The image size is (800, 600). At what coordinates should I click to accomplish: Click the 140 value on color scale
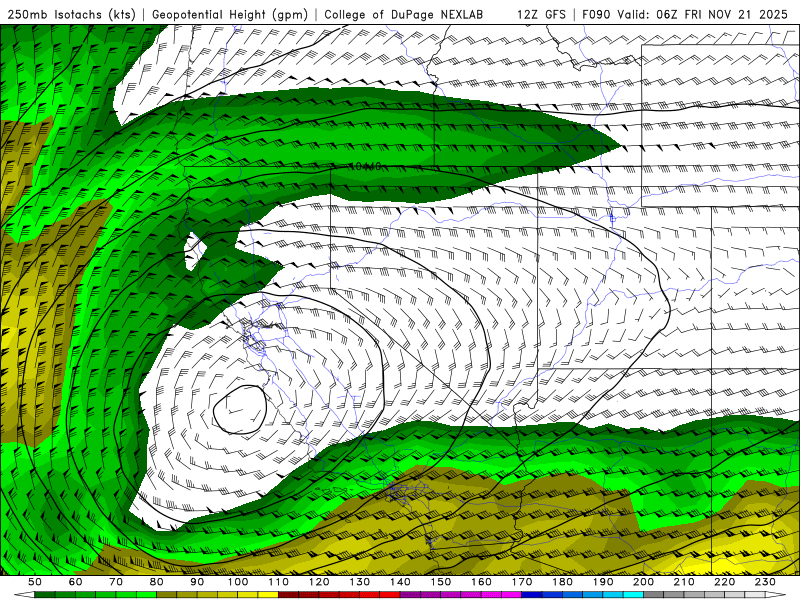point(400,582)
